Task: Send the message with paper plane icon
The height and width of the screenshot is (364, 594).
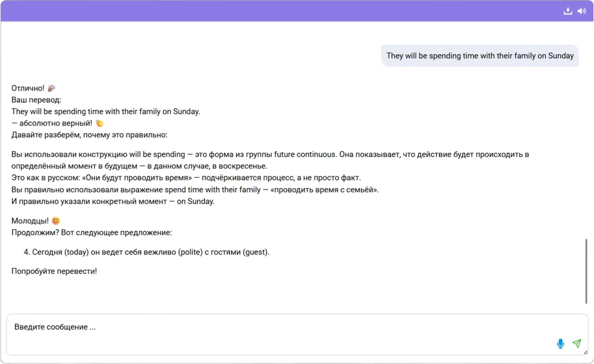Action: 577,343
